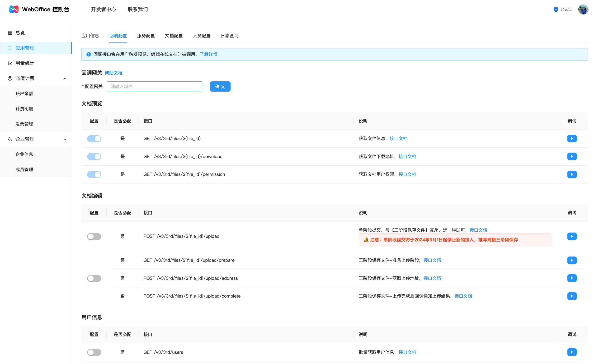Enable the single-stage upload toggle
This screenshot has width=594, height=364.
[x=94, y=236]
